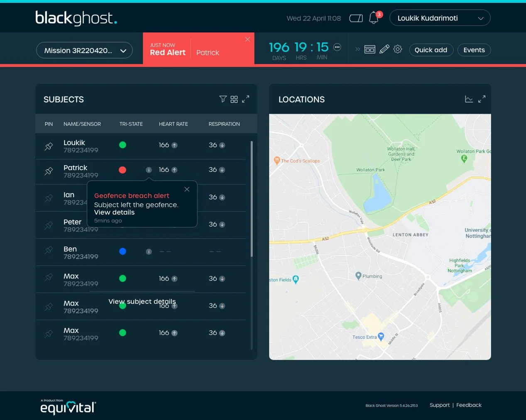Image resolution: width=526 pixels, height=420 pixels.
Task: Click Patrick's respiration down arrow
Action: (x=222, y=170)
